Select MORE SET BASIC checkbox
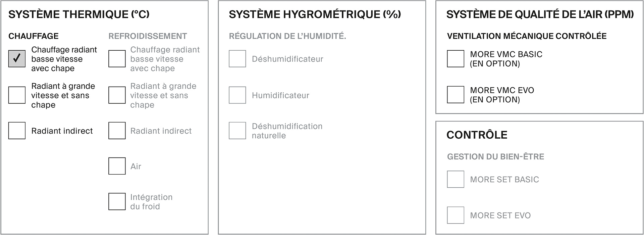Screen dimensions: 644x235 [455, 179]
